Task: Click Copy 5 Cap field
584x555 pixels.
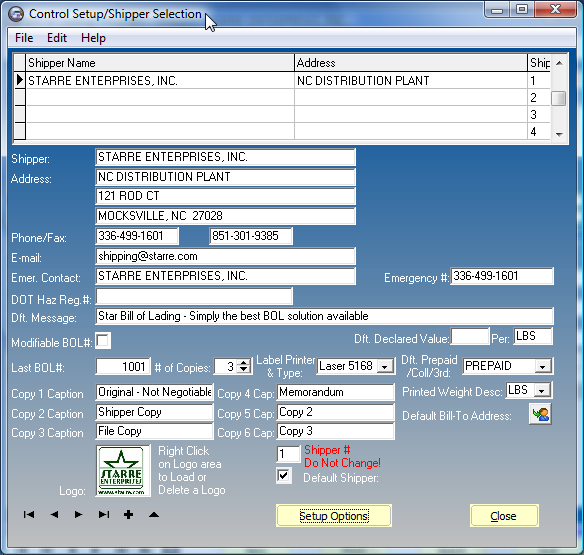Action: click(336, 412)
